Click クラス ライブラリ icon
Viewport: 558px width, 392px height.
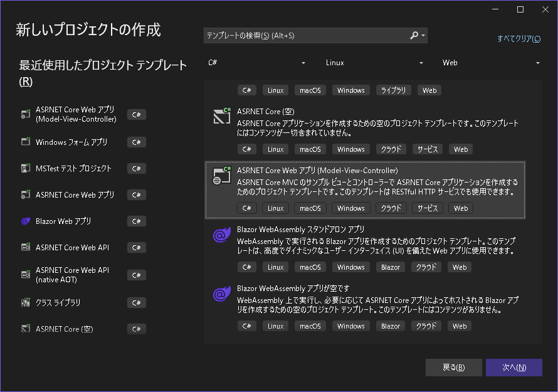tap(26, 302)
